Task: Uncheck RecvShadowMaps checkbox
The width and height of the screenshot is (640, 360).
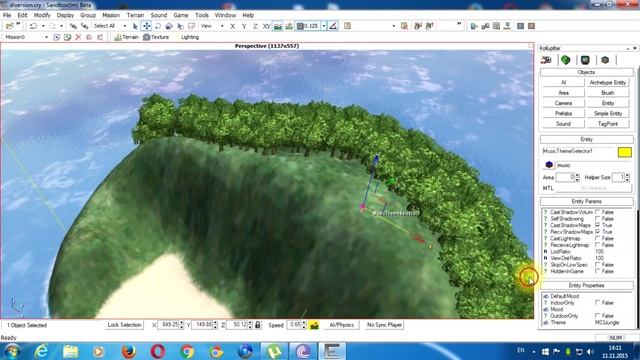Action: (x=598, y=232)
